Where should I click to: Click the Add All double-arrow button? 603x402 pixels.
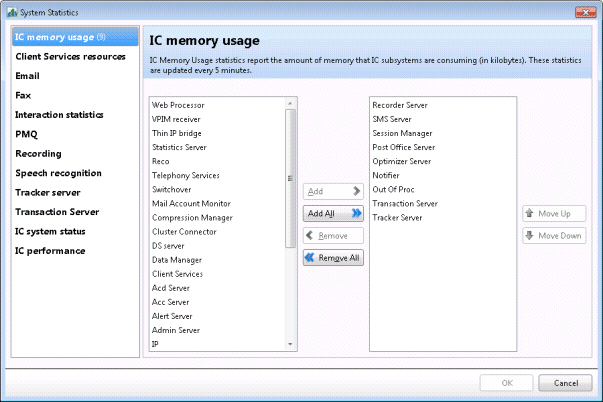[332, 213]
